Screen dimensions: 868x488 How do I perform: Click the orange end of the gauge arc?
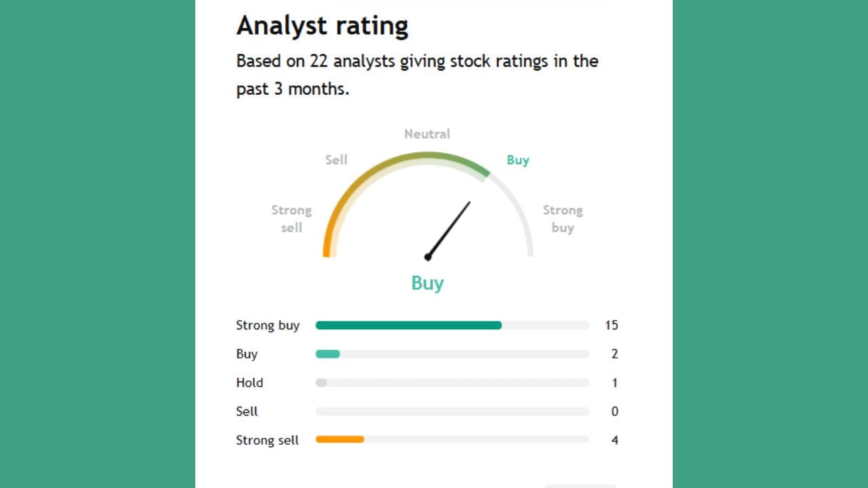click(327, 247)
